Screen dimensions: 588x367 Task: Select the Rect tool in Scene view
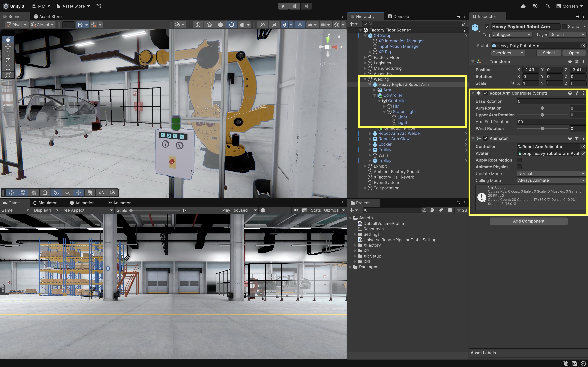coord(8,68)
